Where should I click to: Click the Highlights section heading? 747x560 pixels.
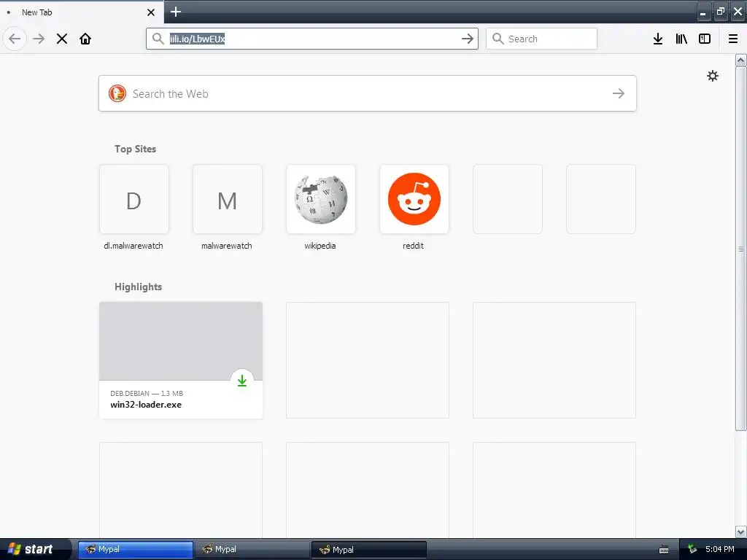(138, 287)
